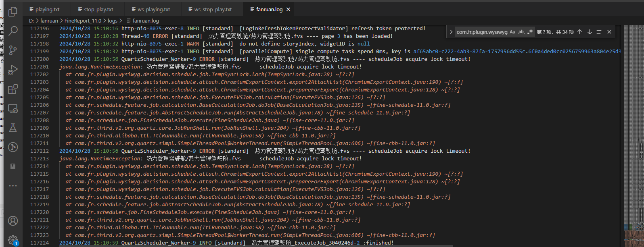Click the key value starting af65abc0-c222

(x=517, y=52)
